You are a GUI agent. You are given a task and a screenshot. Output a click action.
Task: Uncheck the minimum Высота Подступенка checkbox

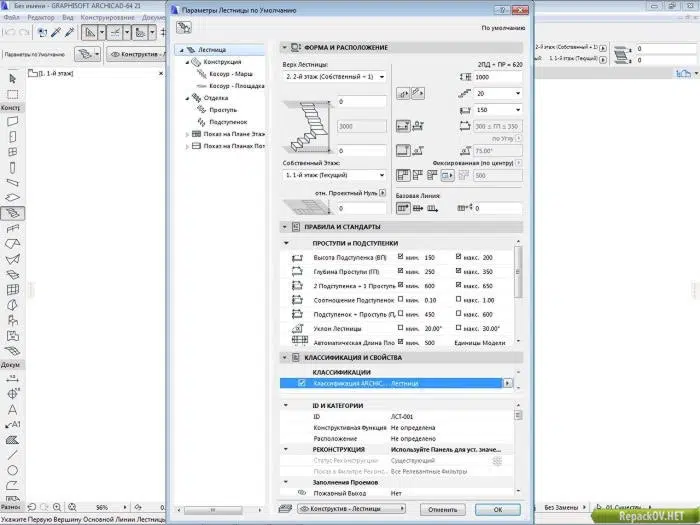pos(400,257)
